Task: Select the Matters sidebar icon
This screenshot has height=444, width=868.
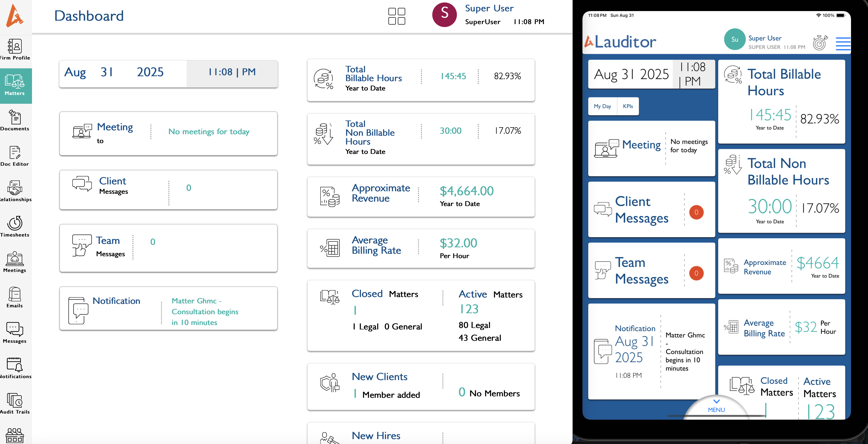Action: (15, 86)
